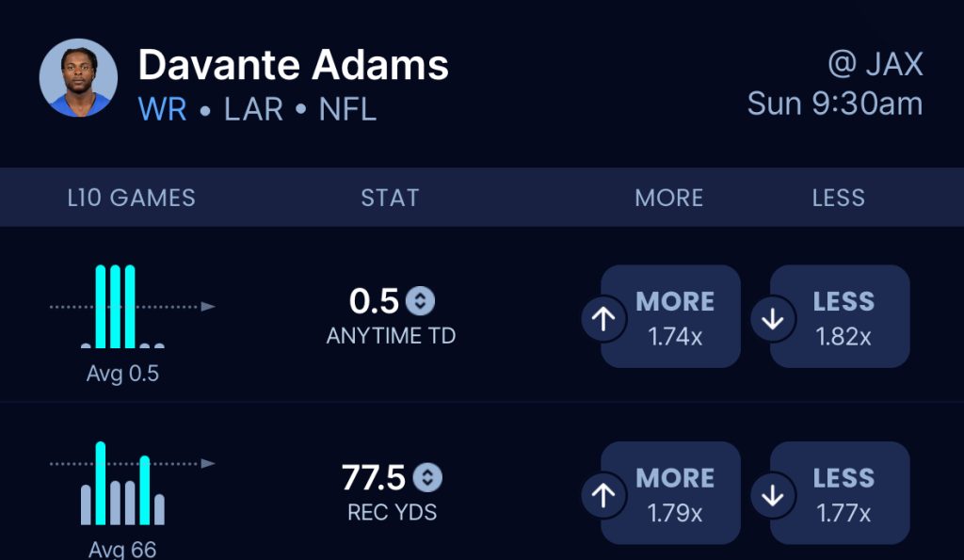
Task: Pick LESS 1.82x on Anytime TD
Action: point(843,317)
